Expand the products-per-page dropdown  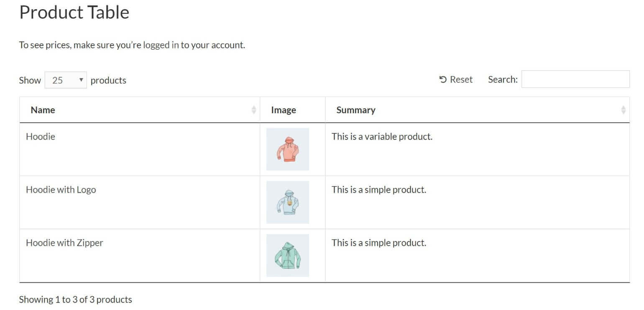65,79
